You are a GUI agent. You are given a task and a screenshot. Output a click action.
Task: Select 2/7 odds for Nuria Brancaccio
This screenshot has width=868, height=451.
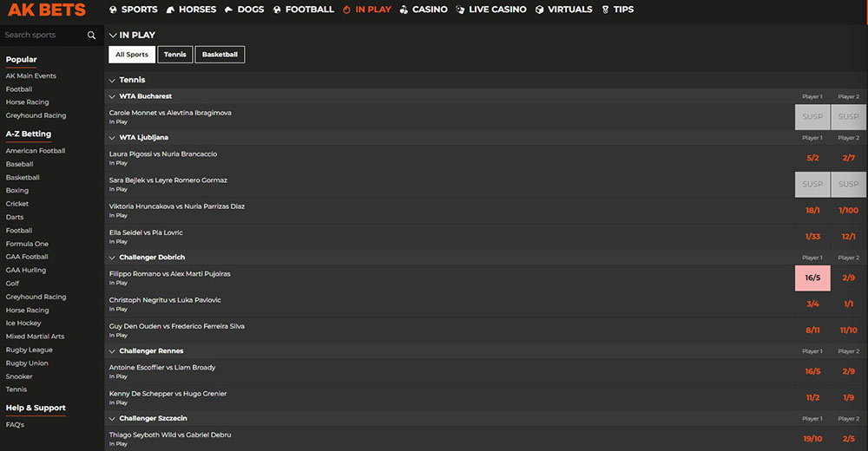point(848,158)
